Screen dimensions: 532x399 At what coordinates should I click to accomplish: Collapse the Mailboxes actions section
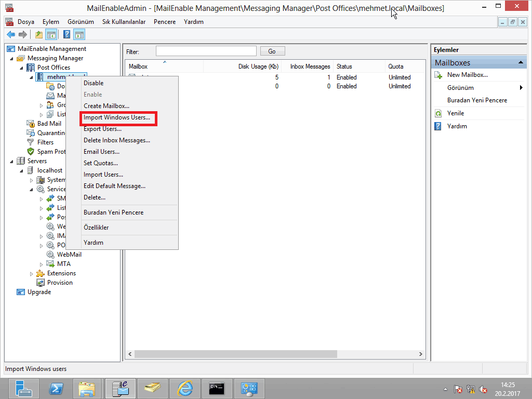(521, 62)
